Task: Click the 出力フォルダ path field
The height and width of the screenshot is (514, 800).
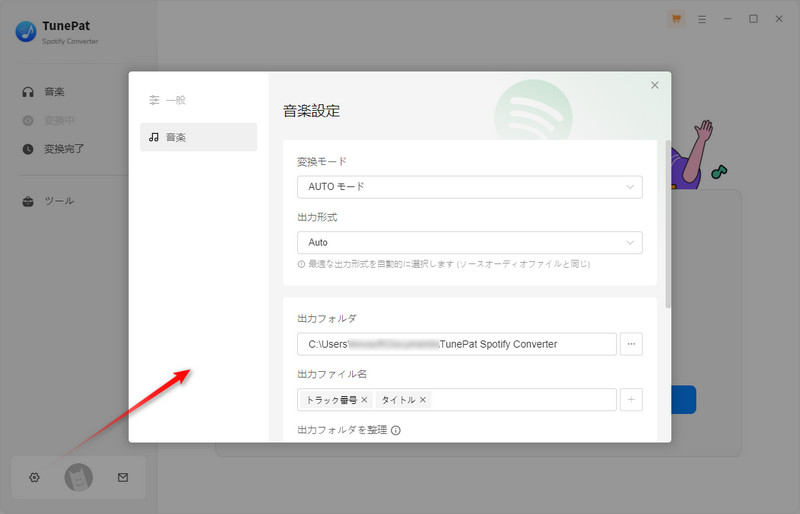Action: [x=457, y=344]
